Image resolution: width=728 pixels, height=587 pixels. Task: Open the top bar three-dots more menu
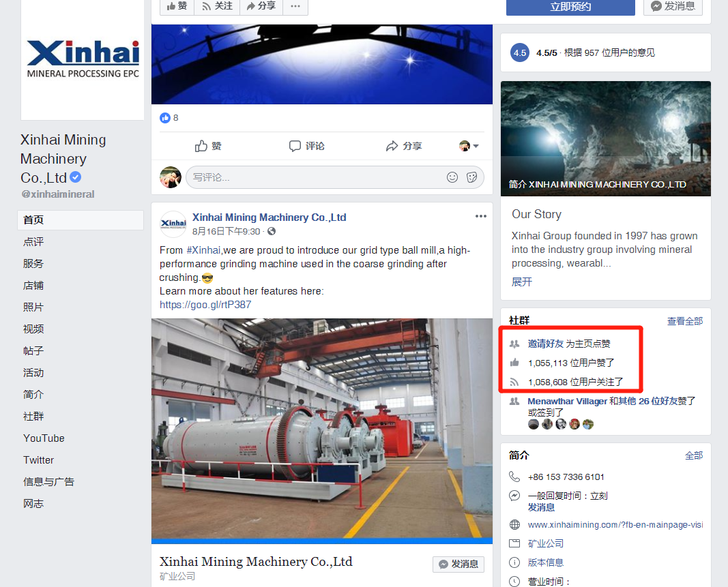[295, 6]
